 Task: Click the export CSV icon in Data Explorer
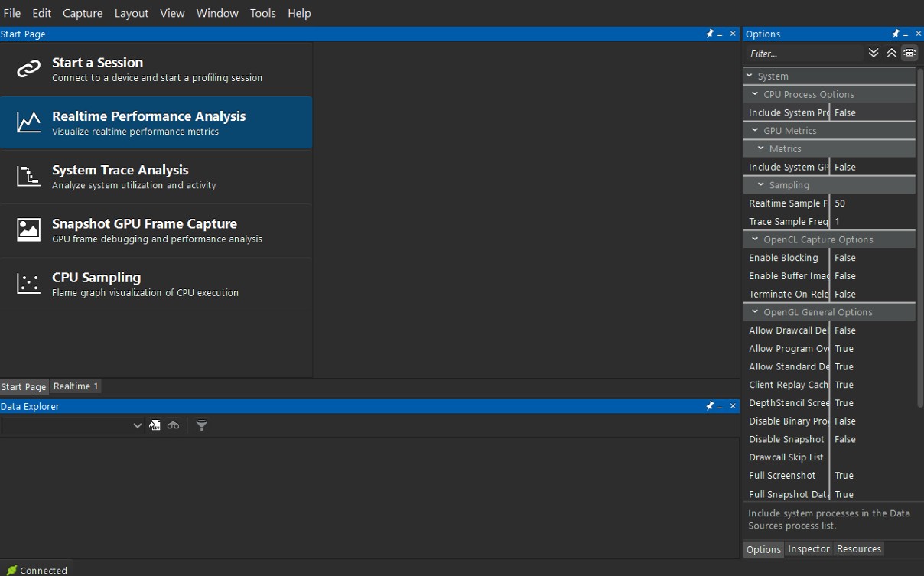(155, 425)
